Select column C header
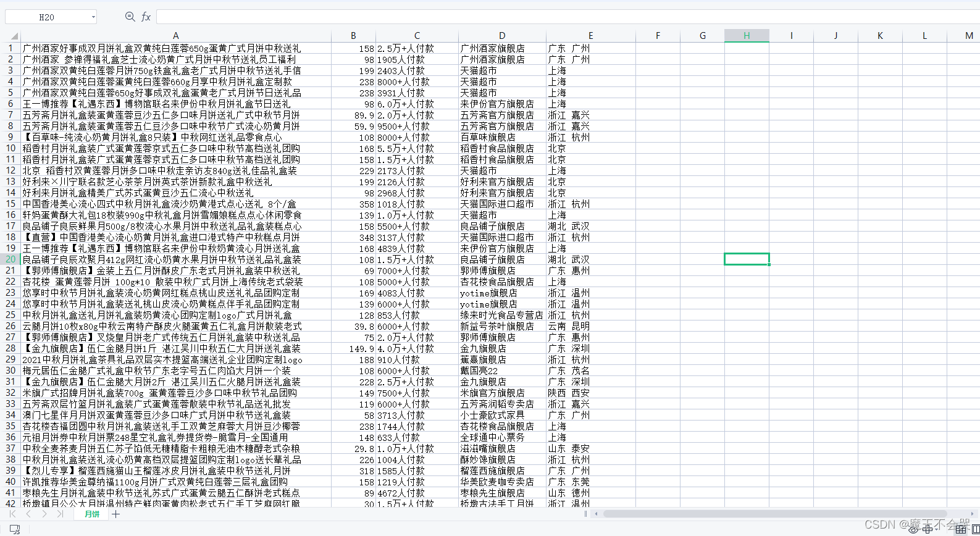 (x=417, y=36)
